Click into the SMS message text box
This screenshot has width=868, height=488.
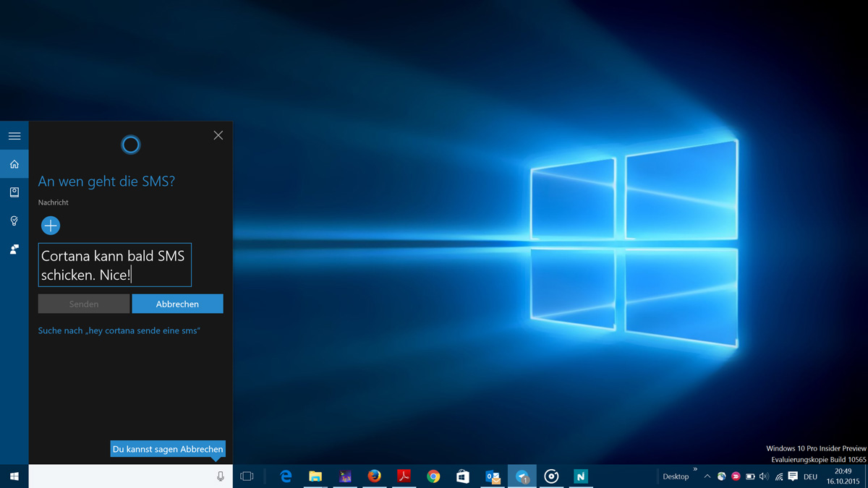pyautogui.click(x=115, y=265)
